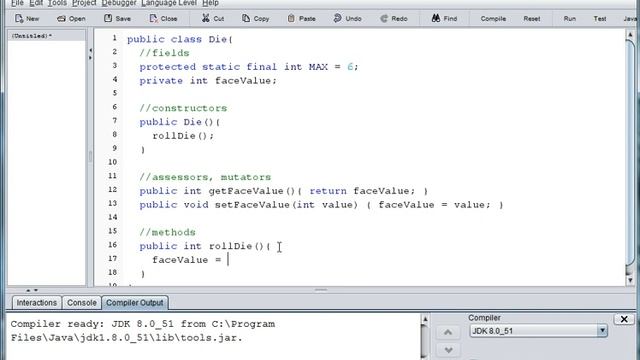This screenshot has width=640, height=360.
Task: Paste using the Paste toolbar icon
Action: tap(301, 19)
